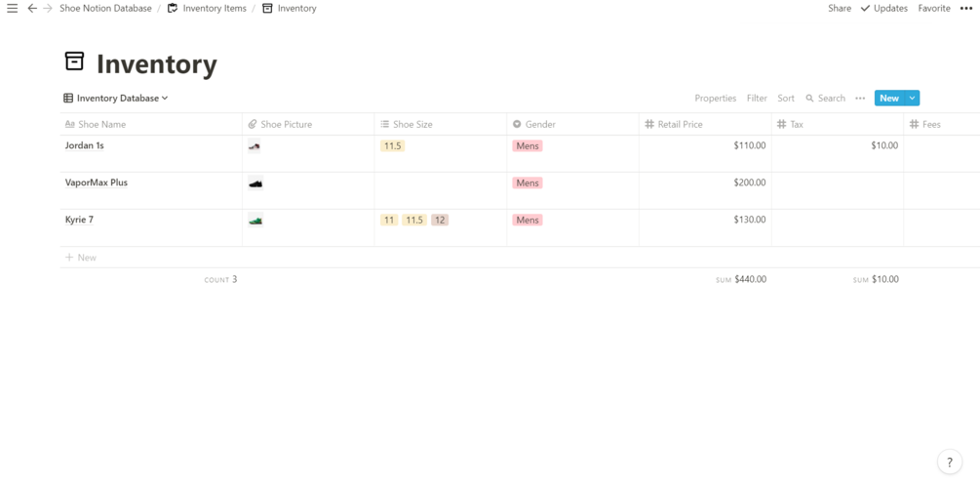Click the Share button
Viewport: 980px width, 485px height.
839,8
